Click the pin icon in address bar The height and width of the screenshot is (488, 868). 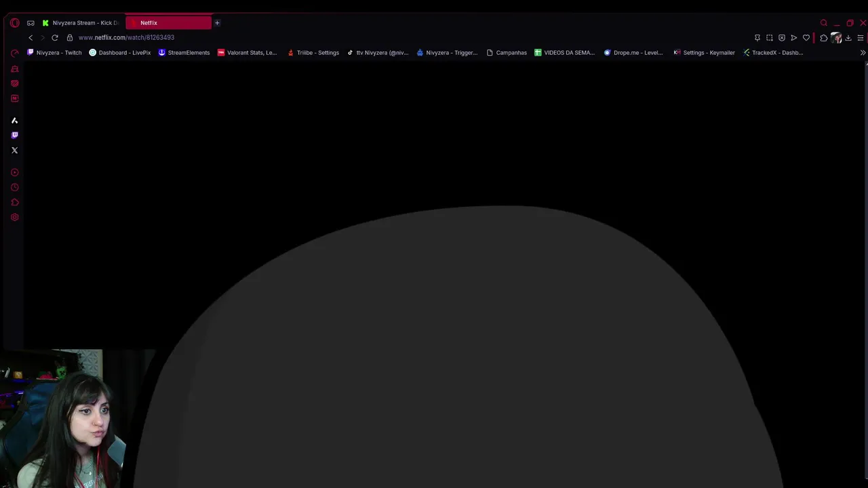pyautogui.click(x=757, y=38)
